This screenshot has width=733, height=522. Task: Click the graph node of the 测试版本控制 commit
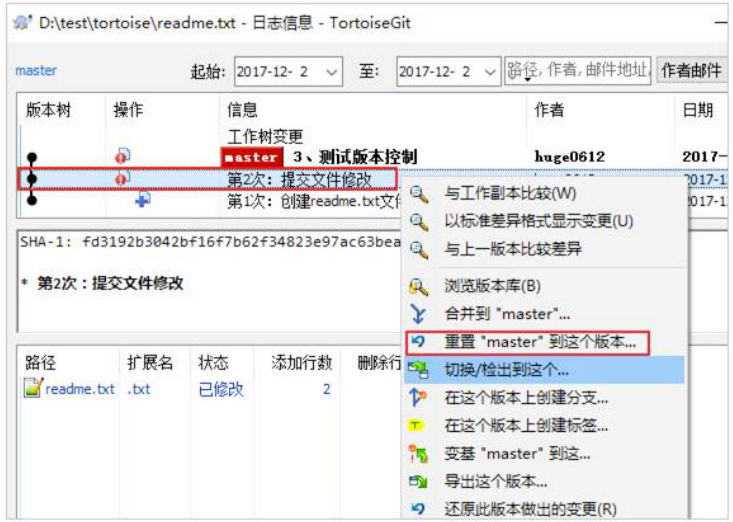(32, 157)
